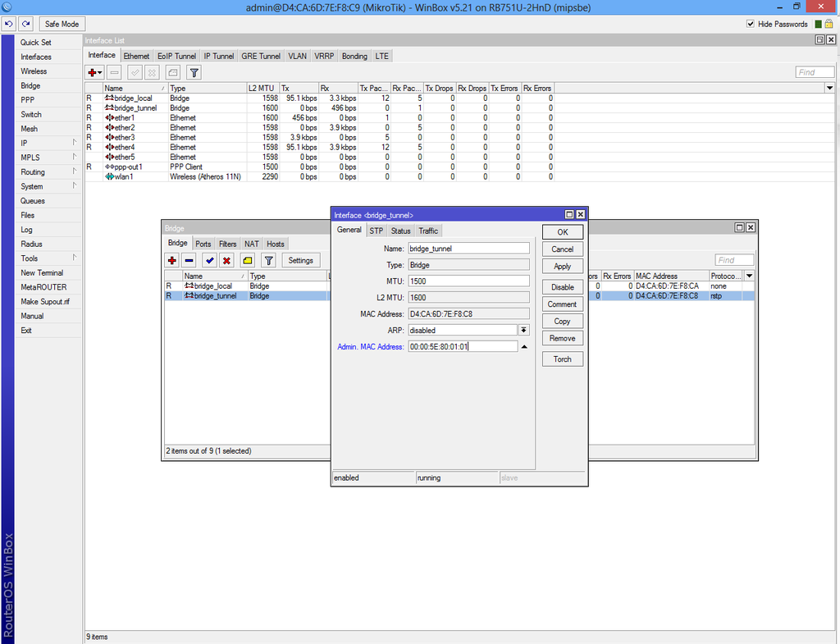Image resolution: width=840 pixels, height=644 pixels.
Task: Toggle the Hide Passwords checkbox
Action: pos(750,24)
